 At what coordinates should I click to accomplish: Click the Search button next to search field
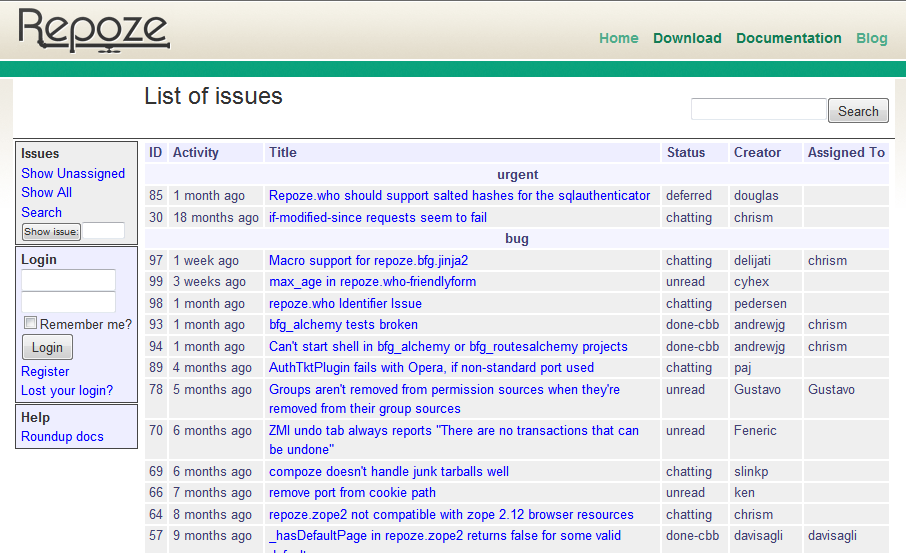coord(858,110)
